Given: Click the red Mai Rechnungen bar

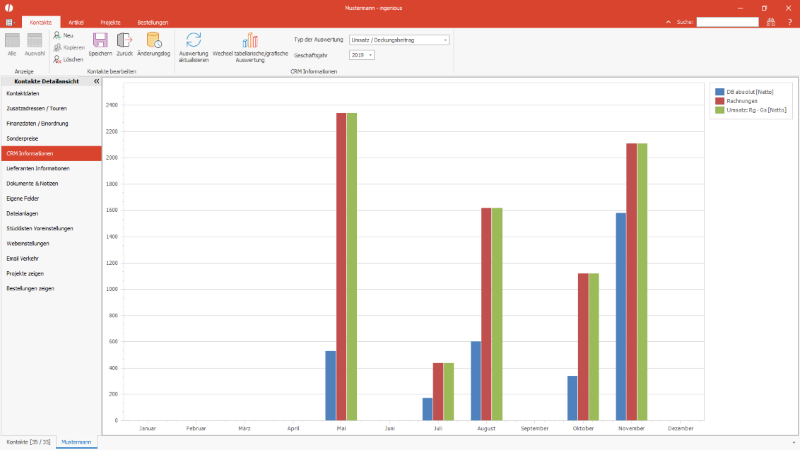Looking at the screenshot, I should (x=341, y=266).
